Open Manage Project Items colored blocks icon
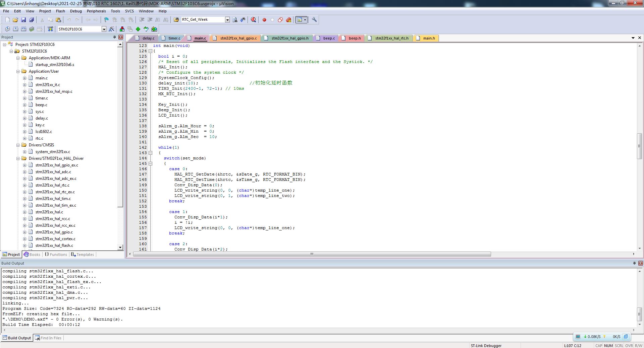This screenshot has height=348, width=644. tap(122, 29)
